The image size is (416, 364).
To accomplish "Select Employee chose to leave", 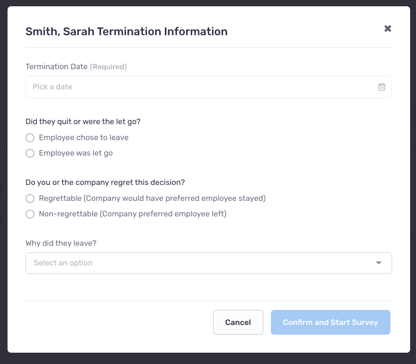I will (30, 138).
